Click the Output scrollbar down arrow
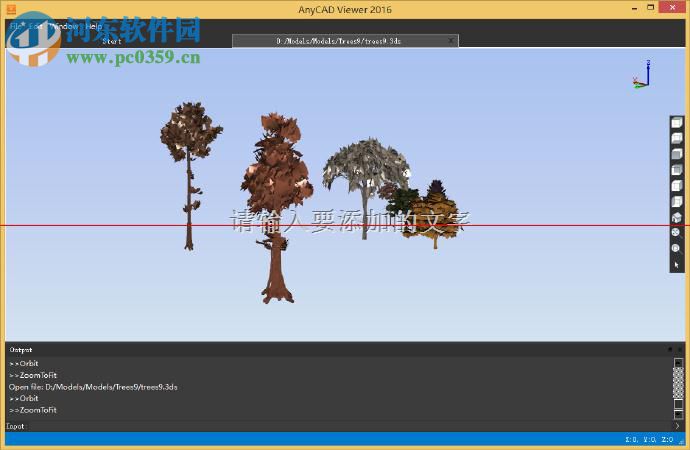The width and height of the screenshot is (690, 450). tap(678, 415)
